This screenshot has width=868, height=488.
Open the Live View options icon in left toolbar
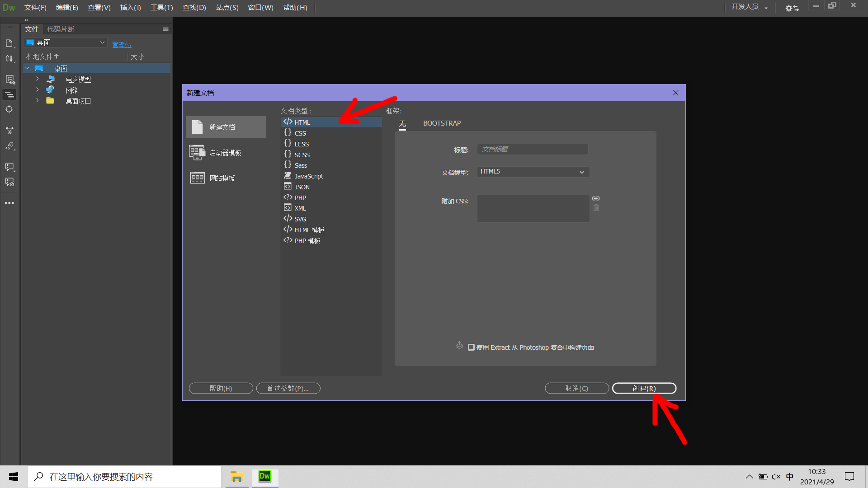tap(9, 80)
